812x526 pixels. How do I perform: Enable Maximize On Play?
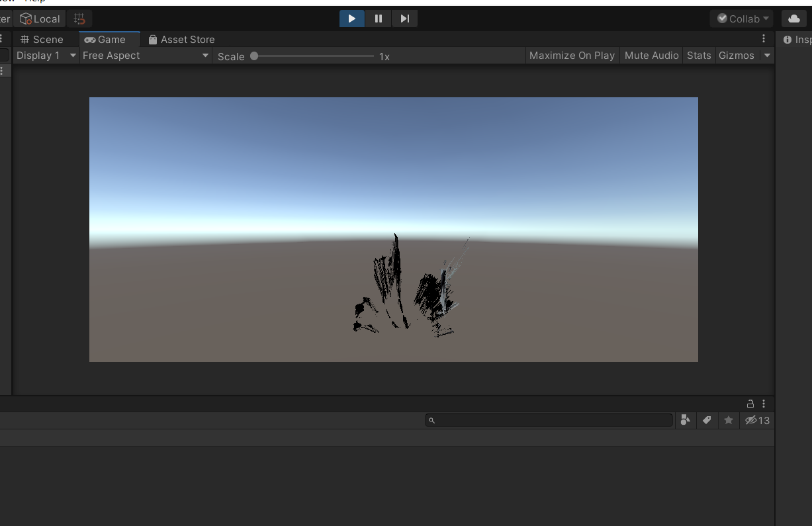click(x=572, y=56)
